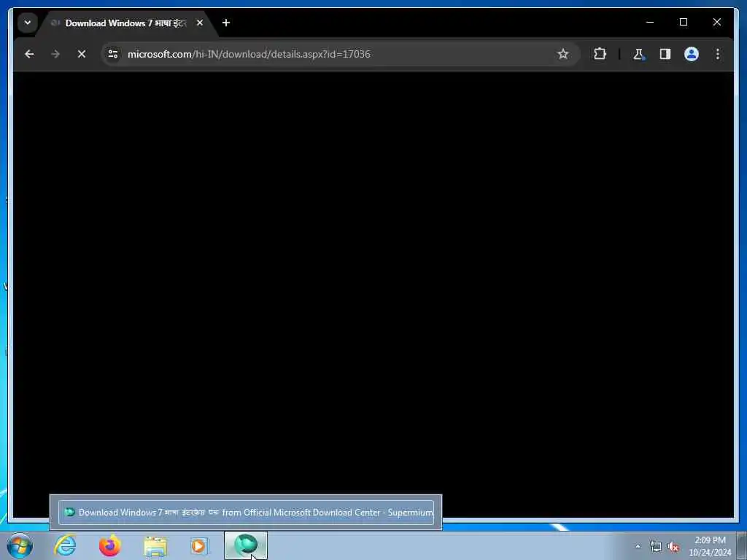Close the browser window
The width and height of the screenshot is (747, 560).
pos(716,22)
